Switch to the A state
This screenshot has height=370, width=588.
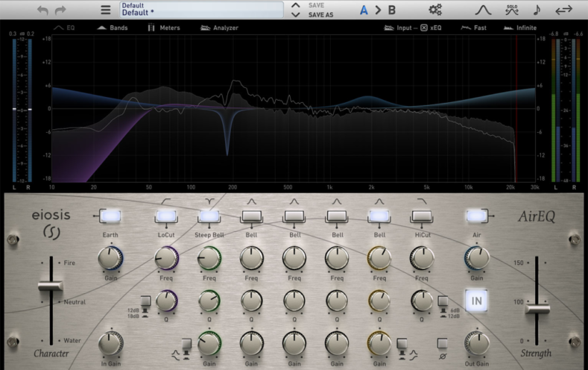click(x=364, y=10)
